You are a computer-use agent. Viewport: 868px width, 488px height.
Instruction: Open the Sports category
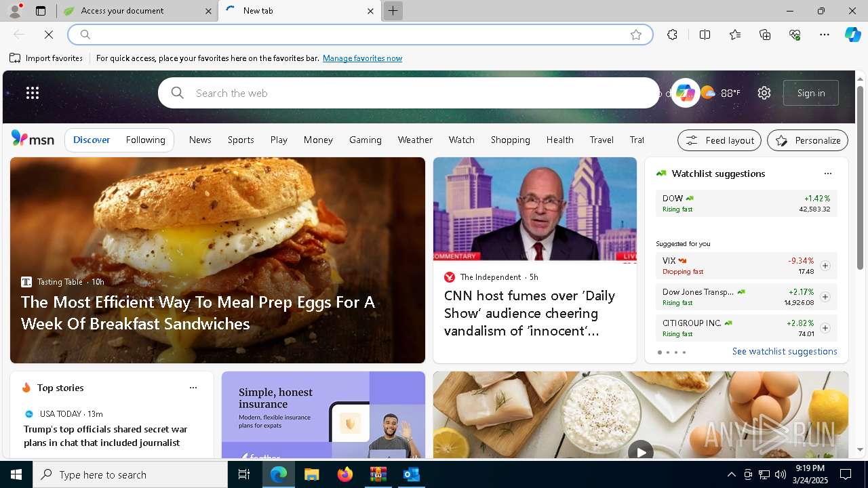click(241, 140)
